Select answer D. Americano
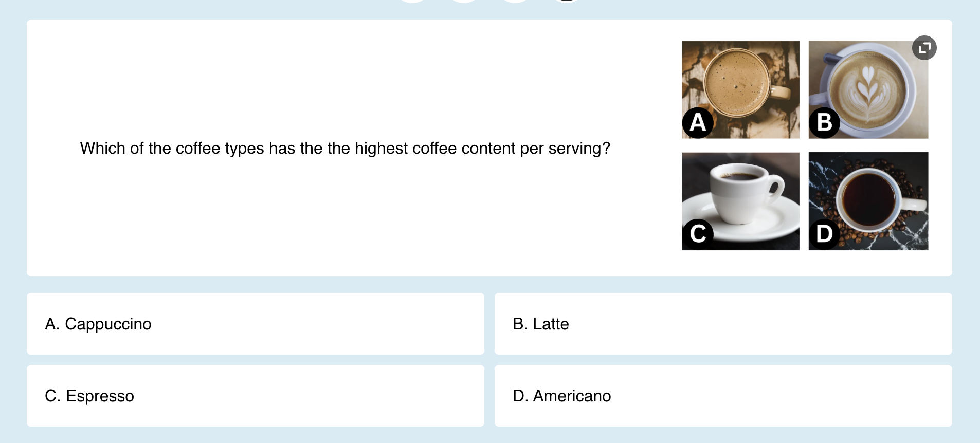 pyautogui.click(x=723, y=396)
